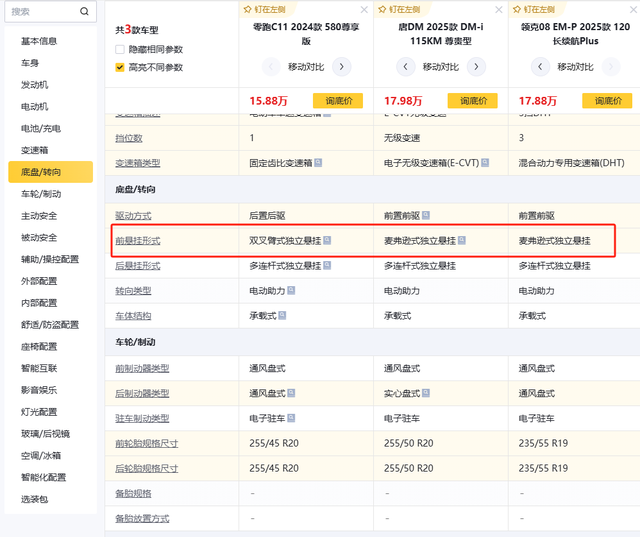
Task: Jump to 选装包 section
Action: pos(35,499)
